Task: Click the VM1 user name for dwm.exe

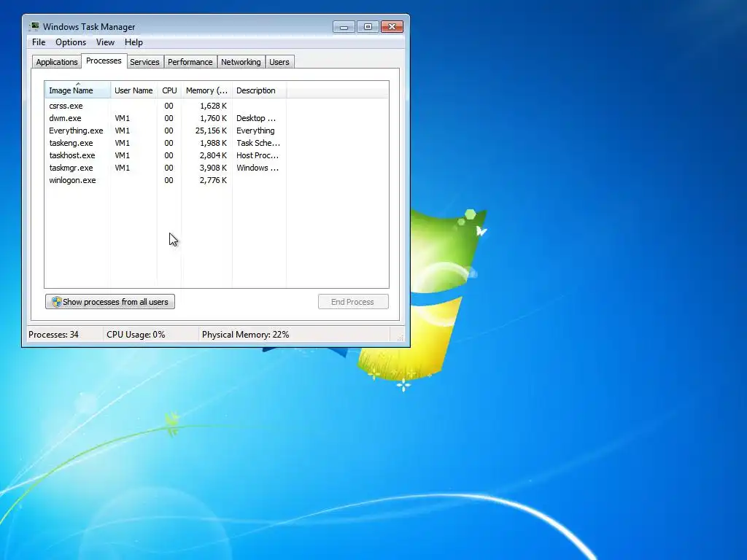Action: [123, 118]
